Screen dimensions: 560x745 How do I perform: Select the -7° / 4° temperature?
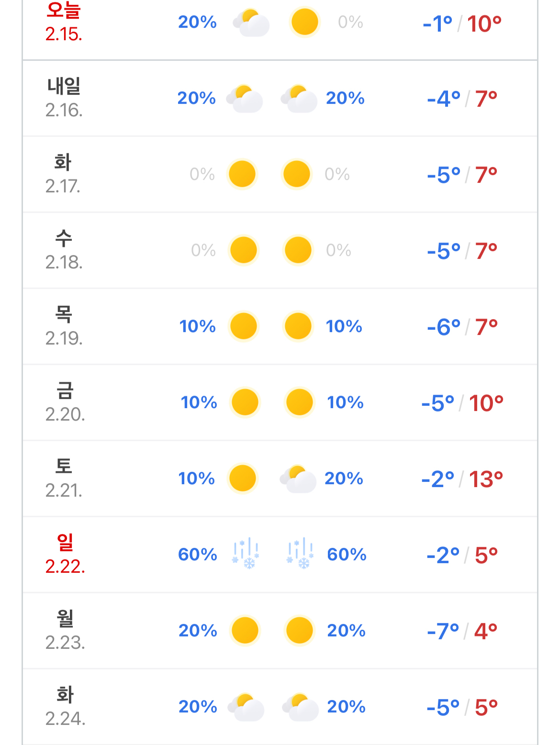[462, 631]
